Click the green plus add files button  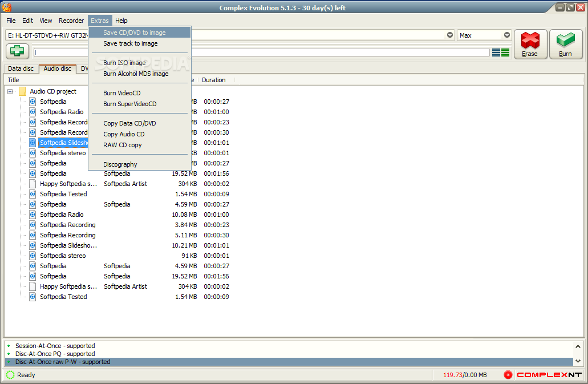[17, 51]
